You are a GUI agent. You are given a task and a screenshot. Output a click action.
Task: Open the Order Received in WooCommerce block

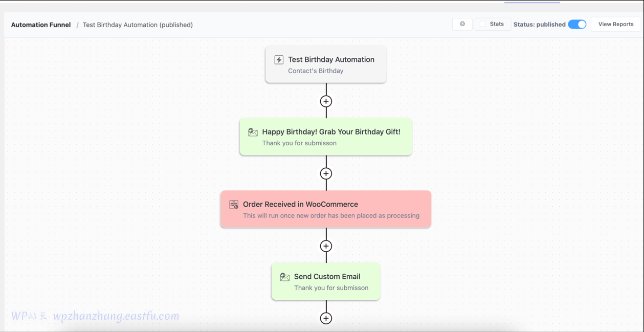(x=326, y=209)
